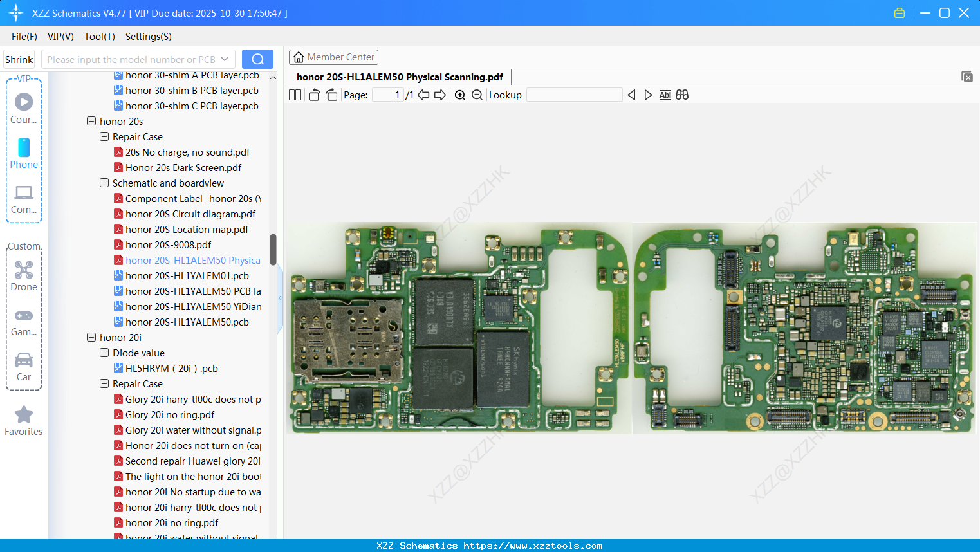Open HL5HRYM ( 20i ) .pcb file

click(171, 369)
